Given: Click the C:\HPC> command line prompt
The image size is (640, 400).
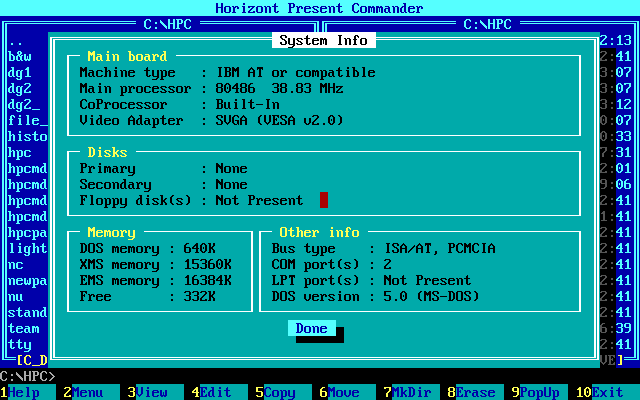Looking at the screenshot, I should point(28,376).
